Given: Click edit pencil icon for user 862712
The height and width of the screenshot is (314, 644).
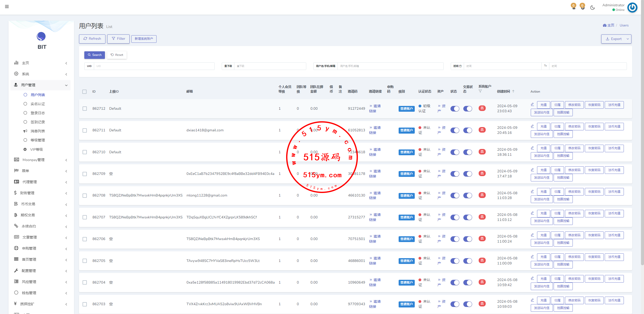Looking at the screenshot, I should (532, 104).
